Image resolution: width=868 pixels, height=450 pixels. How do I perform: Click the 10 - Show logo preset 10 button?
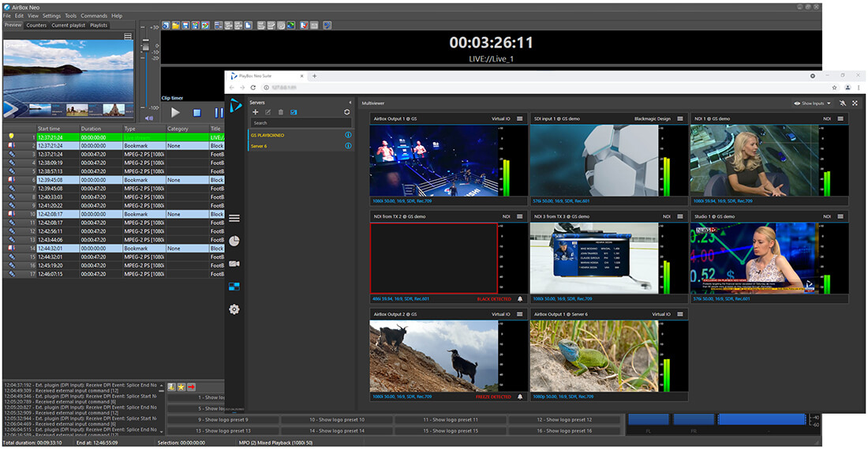[337, 419]
